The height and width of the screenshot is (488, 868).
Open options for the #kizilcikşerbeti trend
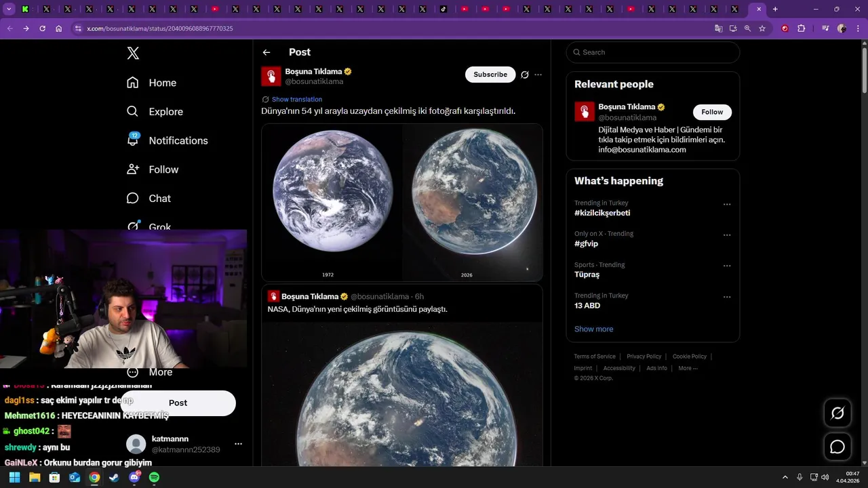tap(727, 204)
